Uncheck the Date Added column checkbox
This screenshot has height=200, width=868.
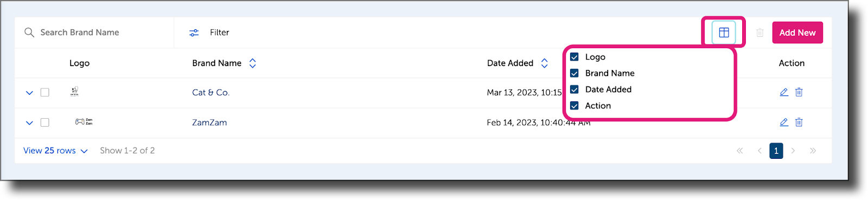(x=575, y=89)
